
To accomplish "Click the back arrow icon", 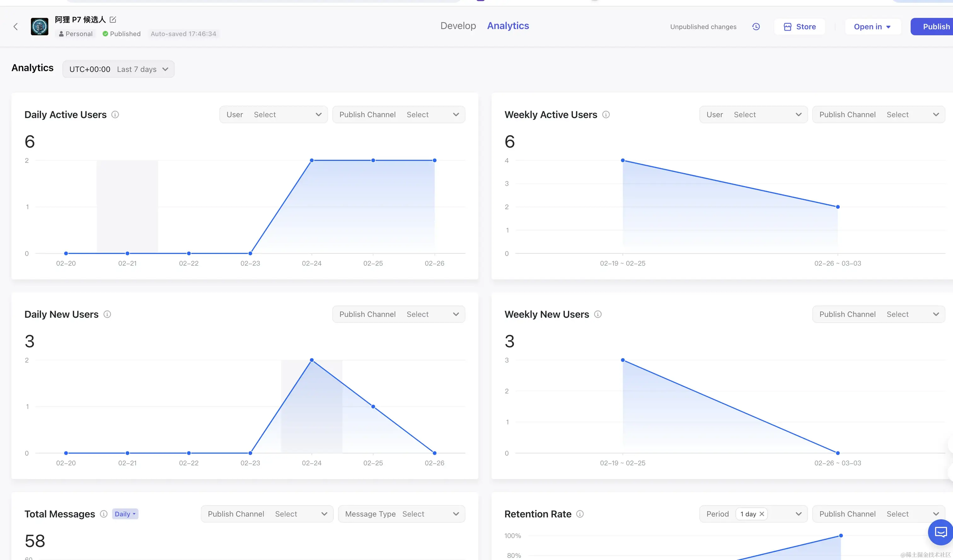I will click(x=15, y=26).
